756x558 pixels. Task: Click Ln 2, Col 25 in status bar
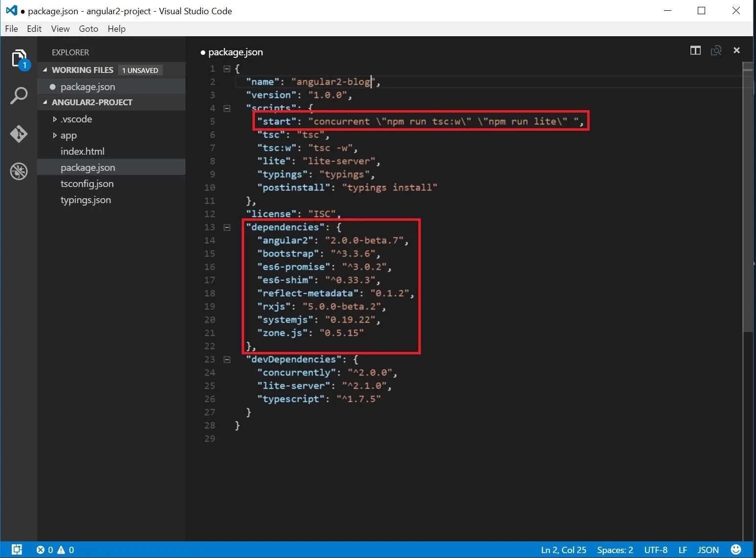click(563, 550)
